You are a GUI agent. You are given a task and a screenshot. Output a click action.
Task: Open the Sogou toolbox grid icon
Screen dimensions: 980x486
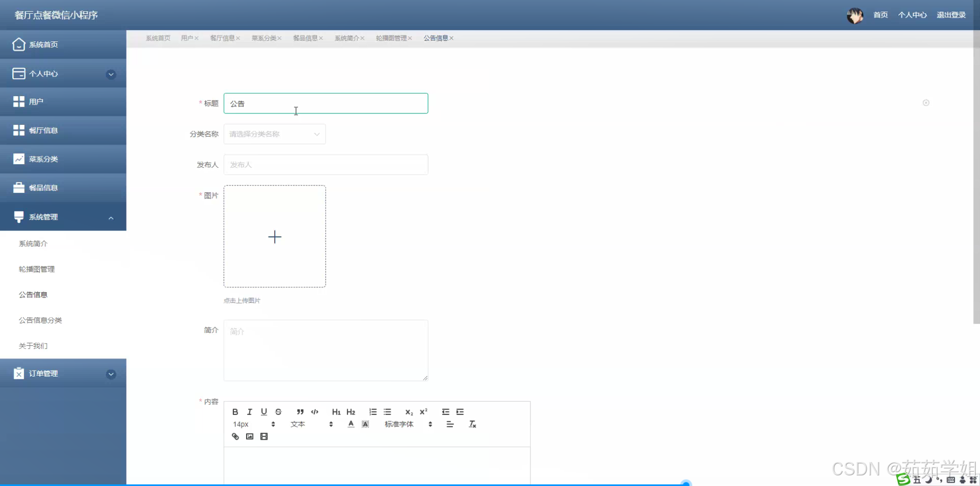click(973, 480)
